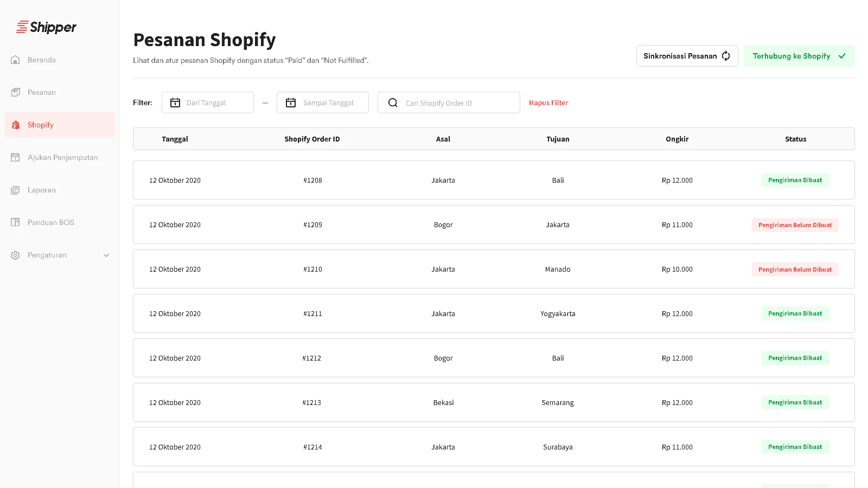
Task: Open the Laporan menu item
Action: 60,190
